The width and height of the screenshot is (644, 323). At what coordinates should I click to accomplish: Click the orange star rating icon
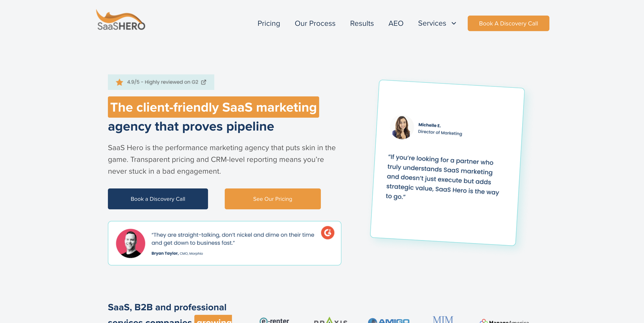[x=119, y=82]
